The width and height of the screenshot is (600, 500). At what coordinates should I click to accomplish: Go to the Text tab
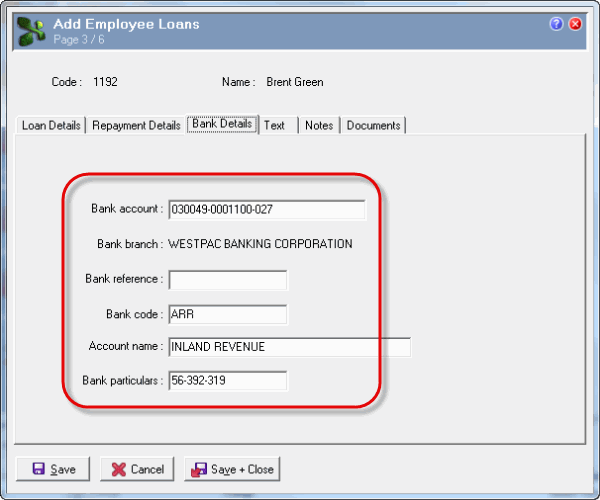[274, 126]
